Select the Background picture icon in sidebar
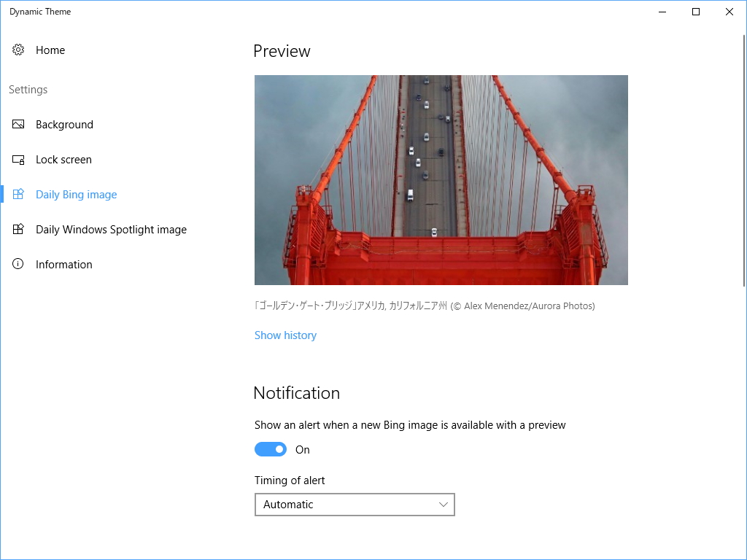Viewport: 747px width, 560px height. (18, 124)
